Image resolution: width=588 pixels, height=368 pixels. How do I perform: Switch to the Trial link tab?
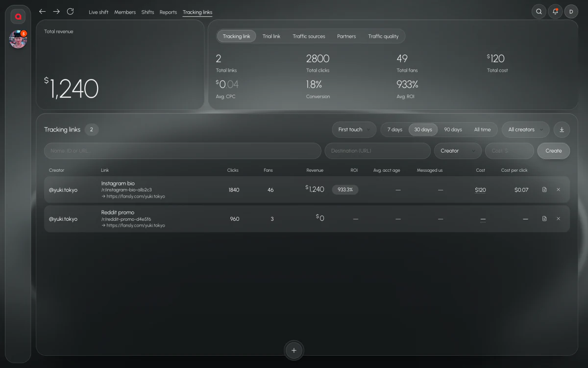tap(271, 36)
